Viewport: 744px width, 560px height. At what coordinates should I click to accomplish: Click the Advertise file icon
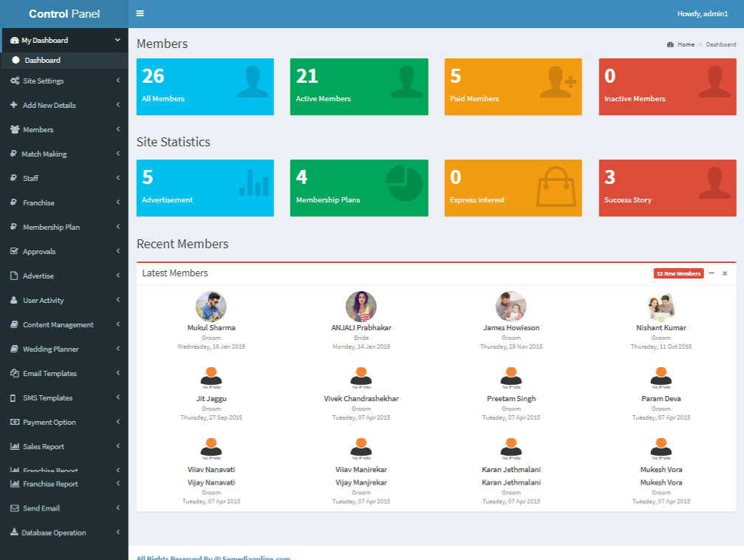(x=14, y=276)
